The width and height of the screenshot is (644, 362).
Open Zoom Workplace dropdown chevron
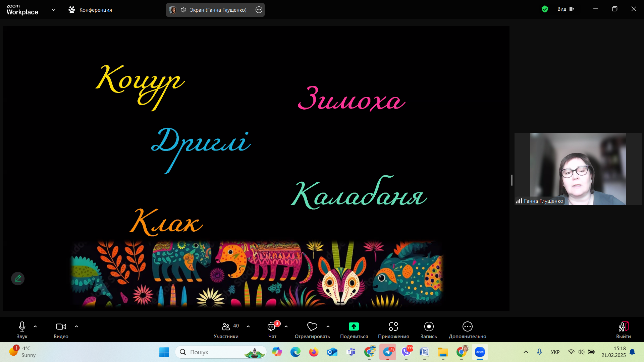(54, 10)
